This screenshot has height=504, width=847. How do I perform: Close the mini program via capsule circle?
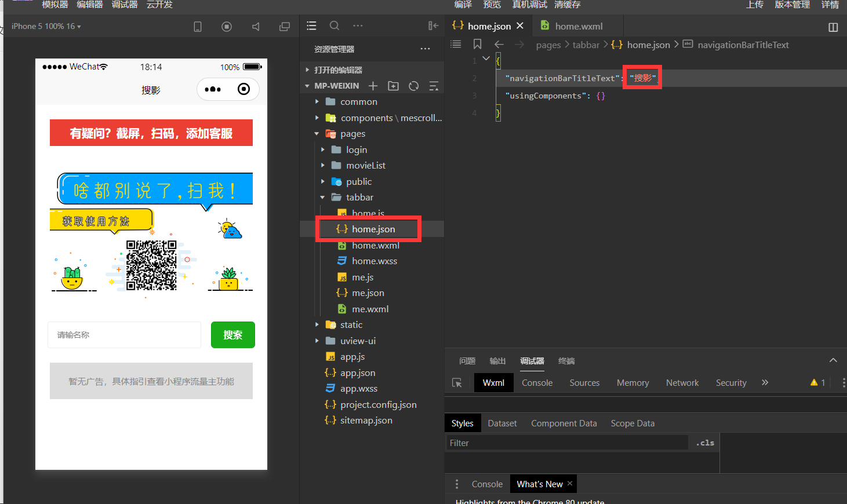tap(244, 89)
